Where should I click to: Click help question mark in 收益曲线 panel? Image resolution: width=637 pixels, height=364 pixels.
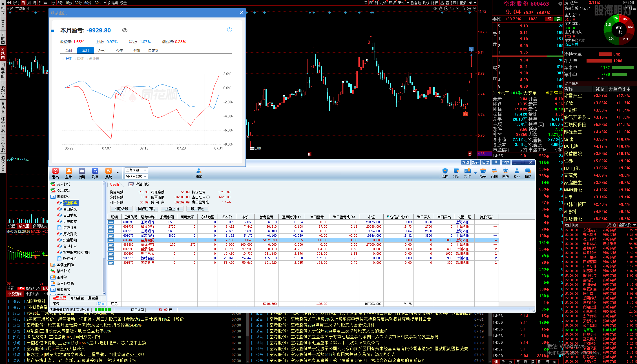pos(230,30)
